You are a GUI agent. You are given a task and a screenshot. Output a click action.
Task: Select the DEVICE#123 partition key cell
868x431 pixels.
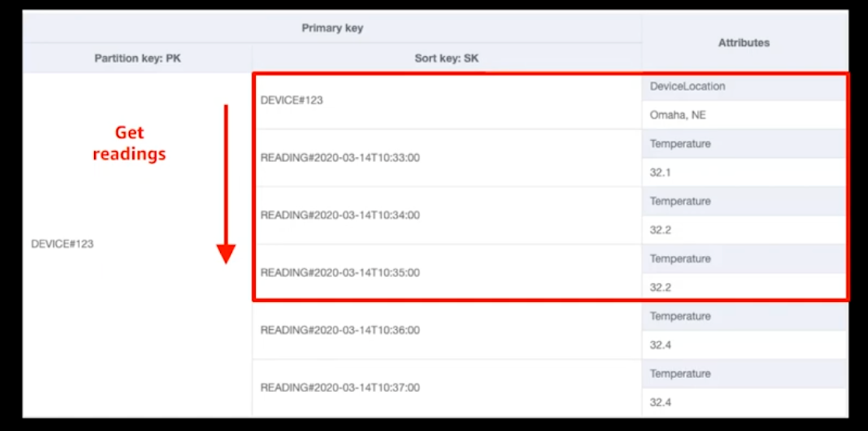(62, 244)
